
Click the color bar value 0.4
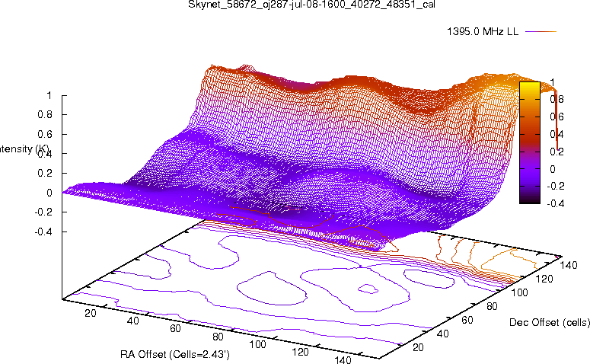coord(557,134)
